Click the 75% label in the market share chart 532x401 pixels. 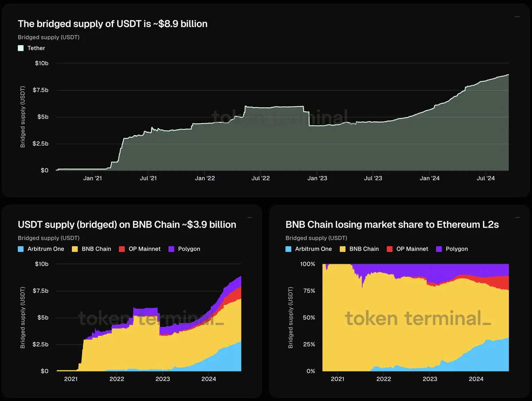(x=309, y=291)
